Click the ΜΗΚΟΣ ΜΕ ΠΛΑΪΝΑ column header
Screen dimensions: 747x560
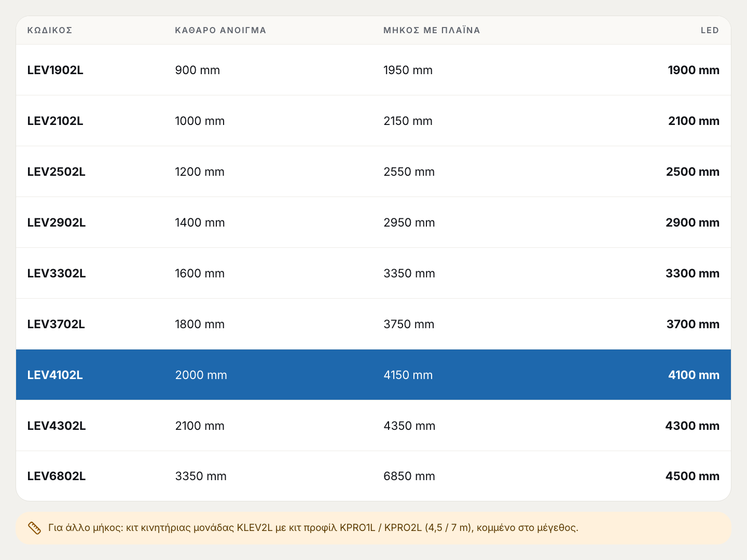[x=432, y=30]
